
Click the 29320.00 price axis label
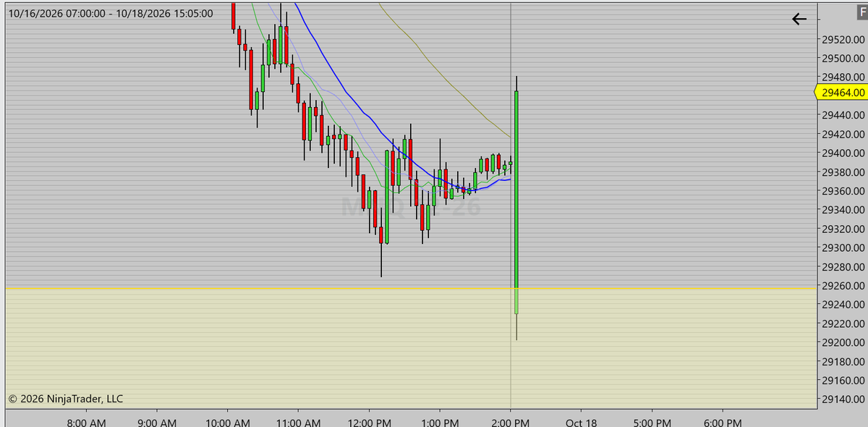(843, 229)
